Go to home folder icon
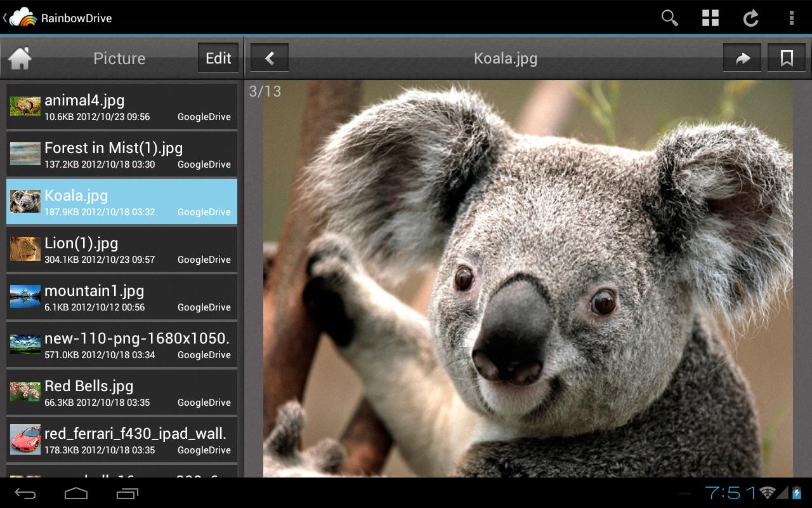 [x=20, y=58]
